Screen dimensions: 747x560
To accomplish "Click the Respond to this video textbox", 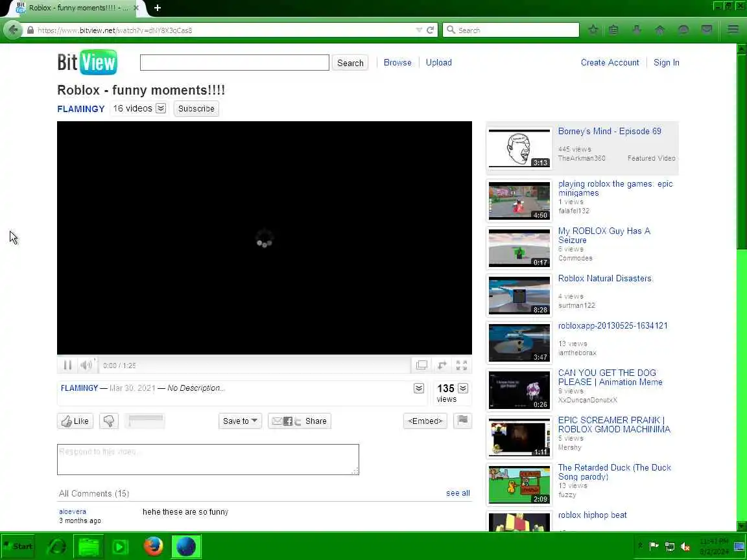I will (207, 460).
